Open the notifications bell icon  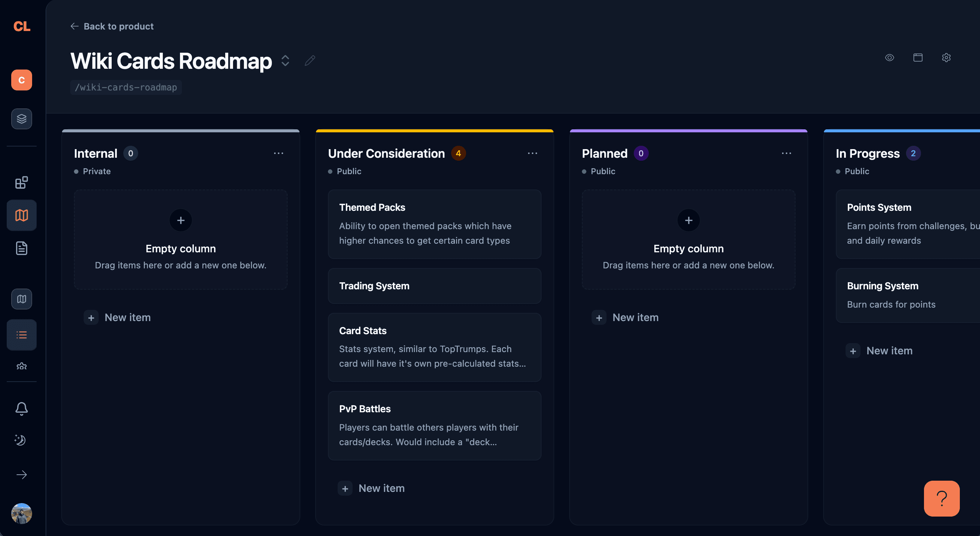(22, 409)
